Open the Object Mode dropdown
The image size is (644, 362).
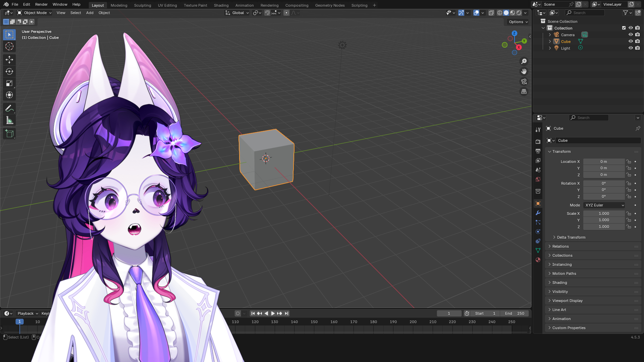pyautogui.click(x=35, y=13)
